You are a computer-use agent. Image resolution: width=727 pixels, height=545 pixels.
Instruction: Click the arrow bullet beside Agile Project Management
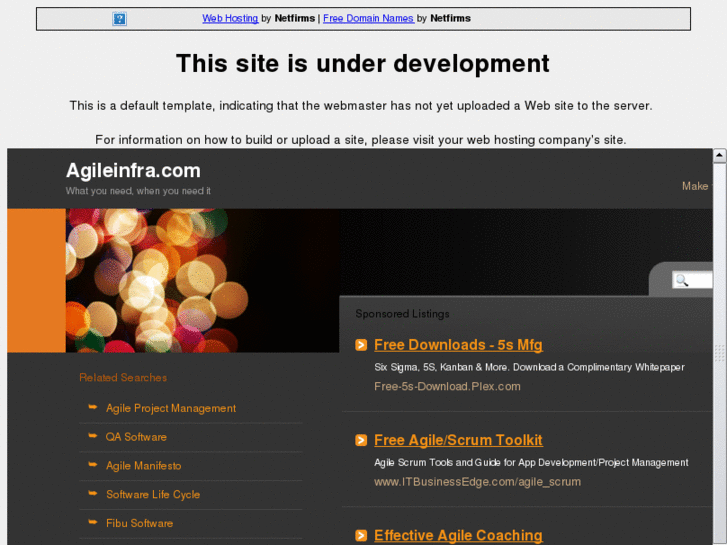click(93, 407)
